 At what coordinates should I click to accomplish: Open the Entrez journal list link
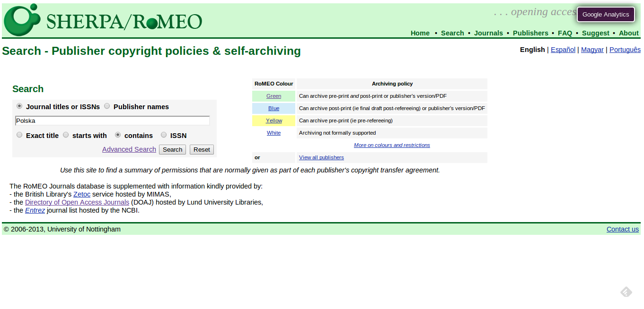[35, 210]
